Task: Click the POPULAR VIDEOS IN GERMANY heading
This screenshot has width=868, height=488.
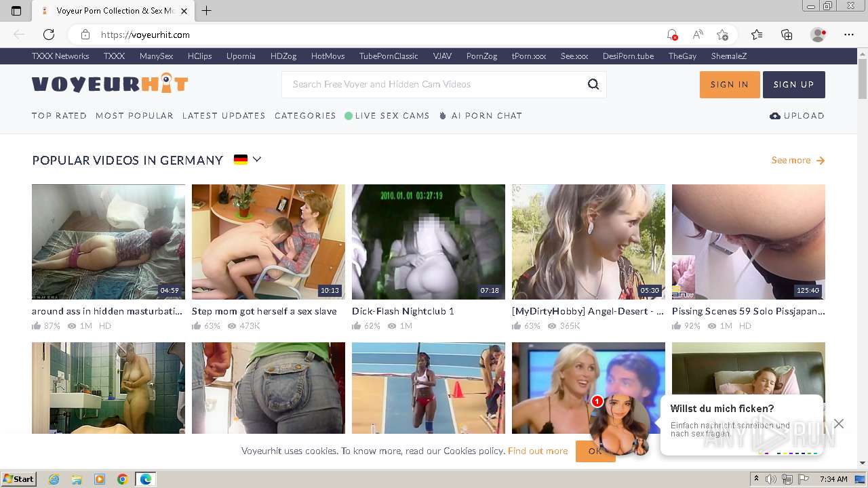Action: coord(127,161)
